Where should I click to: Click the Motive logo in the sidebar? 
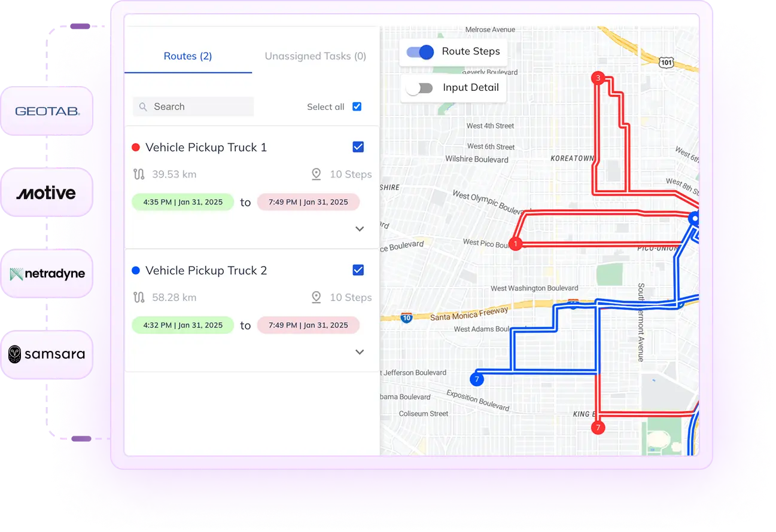pos(47,192)
